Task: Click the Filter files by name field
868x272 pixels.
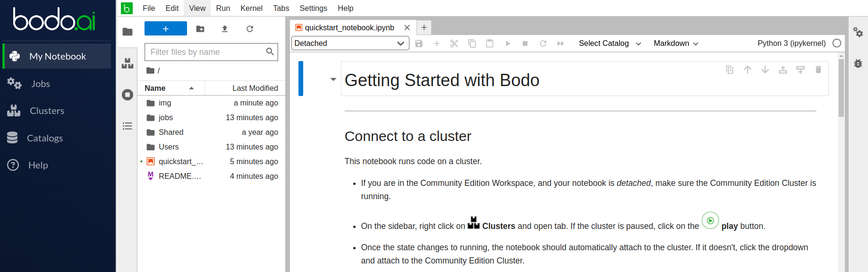Action: (206, 52)
